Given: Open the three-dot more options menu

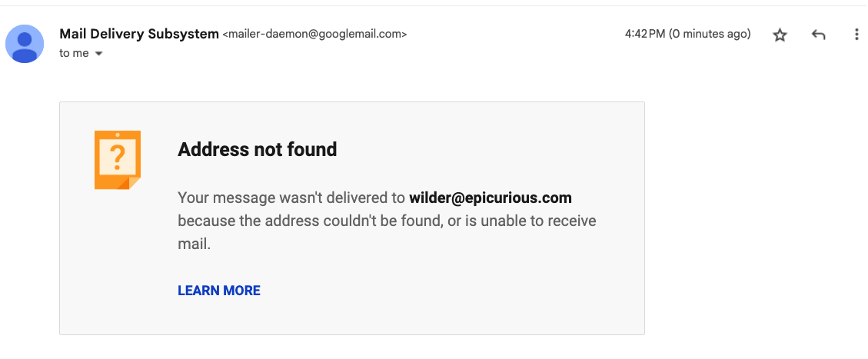Looking at the screenshot, I should pos(856,35).
